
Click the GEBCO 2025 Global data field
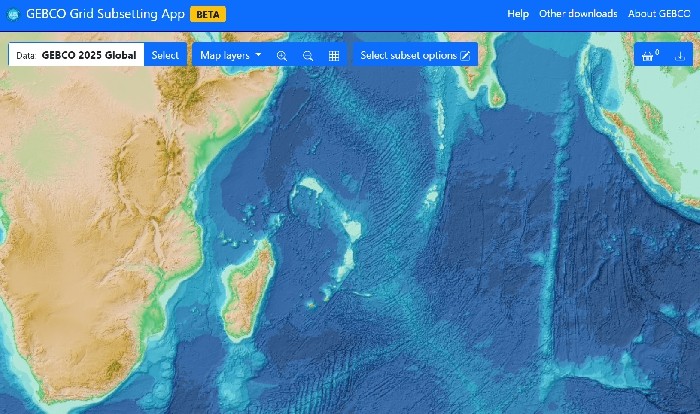click(76, 55)
